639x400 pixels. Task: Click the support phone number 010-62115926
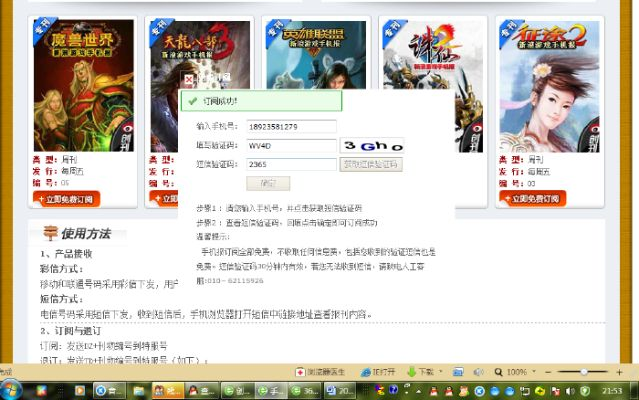point(234,281)
